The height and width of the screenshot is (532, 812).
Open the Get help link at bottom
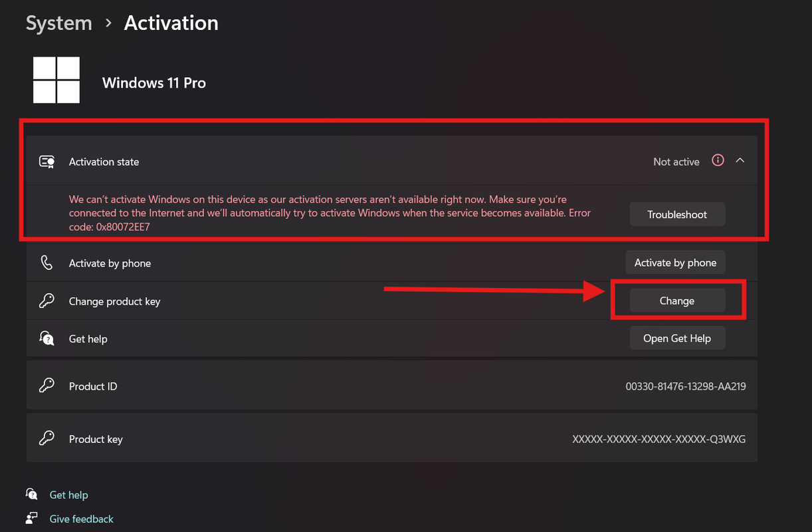pos(68,495)
